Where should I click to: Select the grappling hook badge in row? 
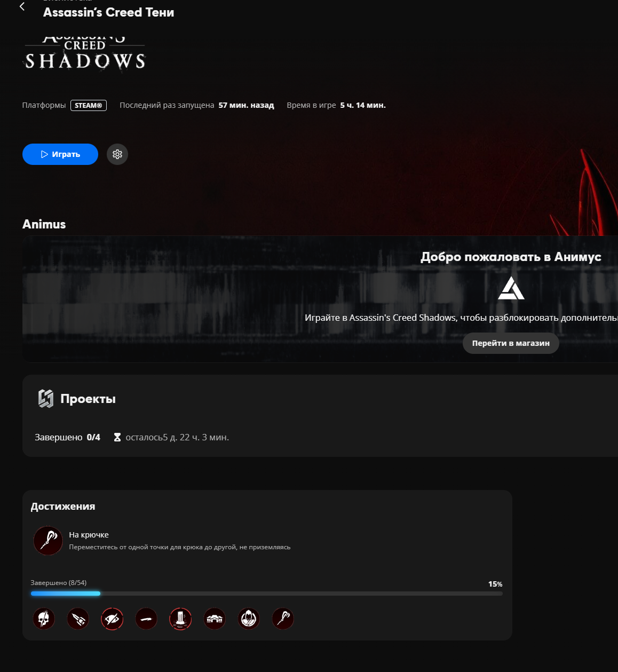coord(283,619)
